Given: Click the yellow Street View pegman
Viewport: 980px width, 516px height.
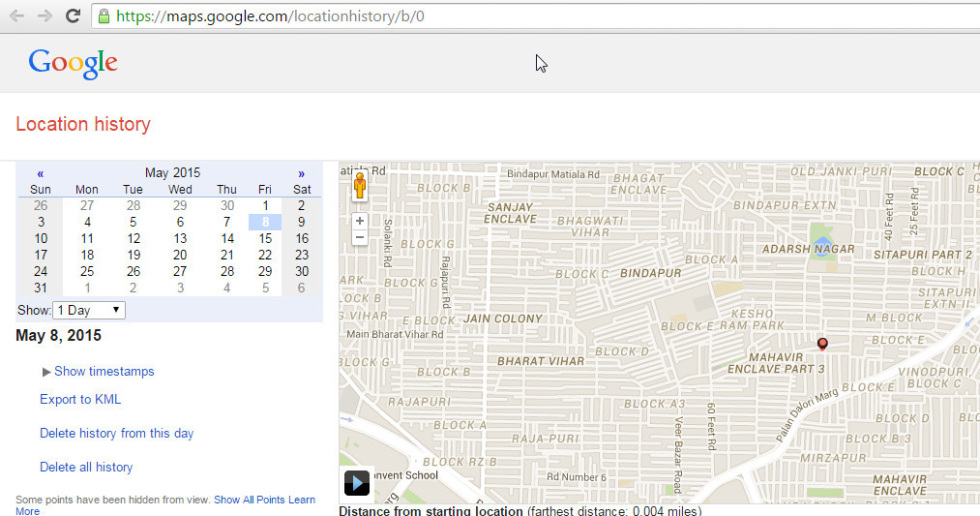Looking at the screenshot, I should coord(359,186).
